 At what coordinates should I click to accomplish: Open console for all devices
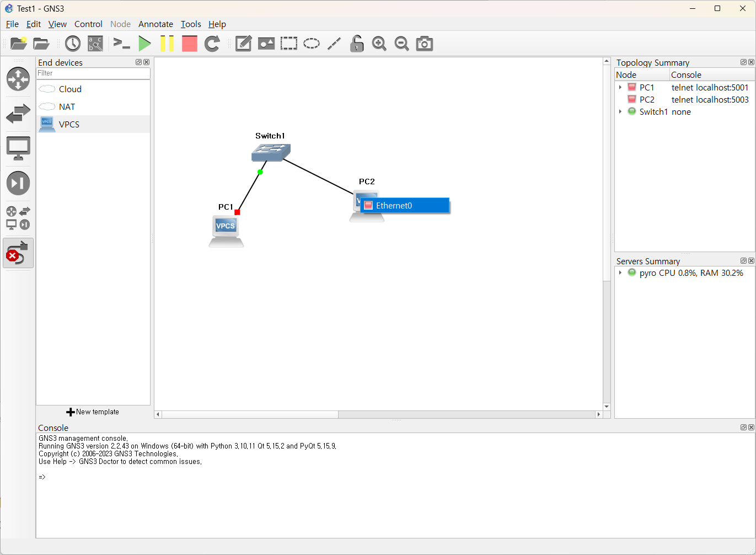pyautogui.click(x=121, y=44)
